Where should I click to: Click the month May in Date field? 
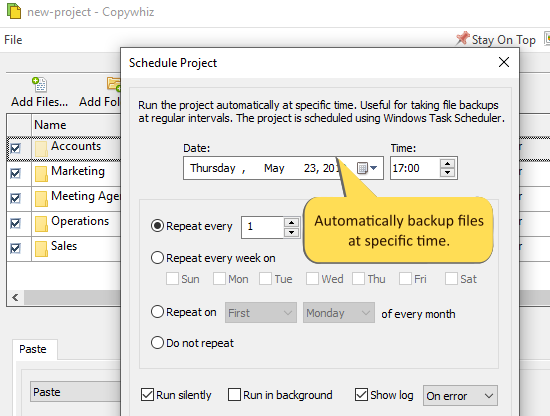[274, 168]
